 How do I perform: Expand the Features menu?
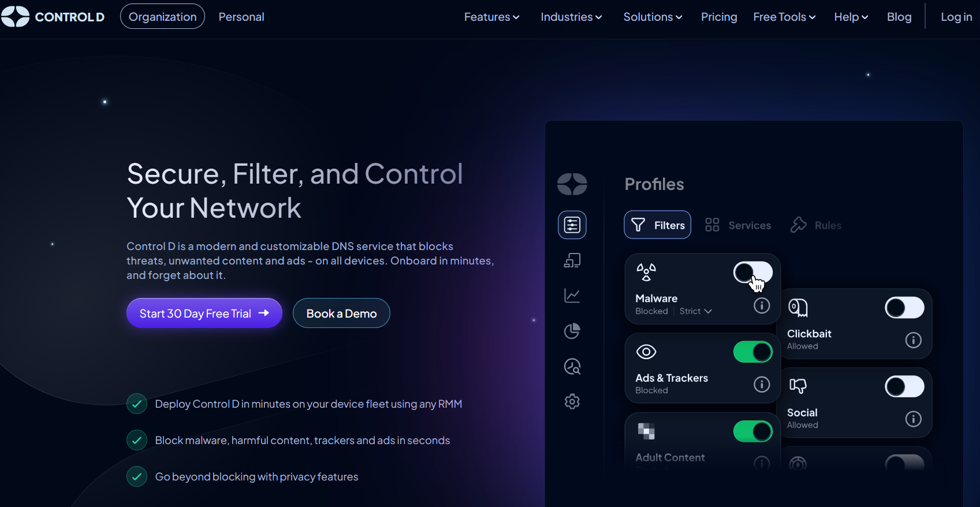(x=492, y=17)
